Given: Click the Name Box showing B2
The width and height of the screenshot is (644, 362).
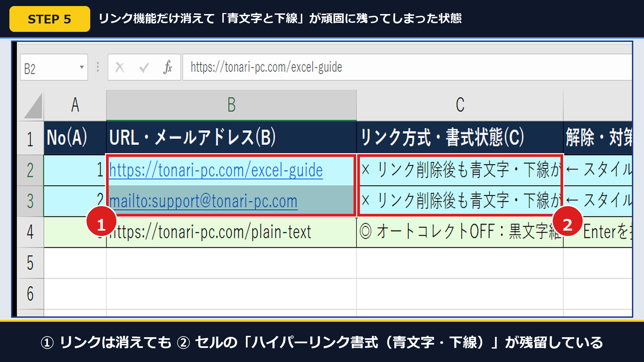Looking at the screenshot, I should click(54, 67).
